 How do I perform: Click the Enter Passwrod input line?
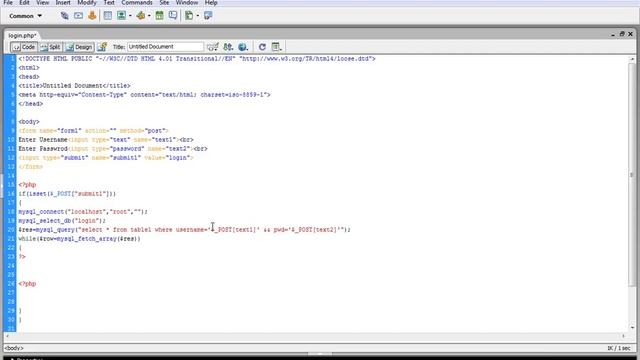113,149
